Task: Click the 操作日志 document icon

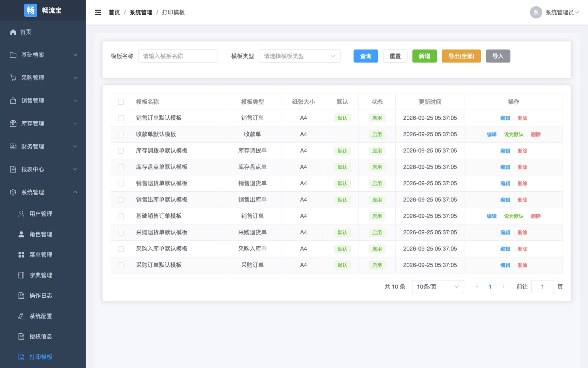Action: click(21, 295)
